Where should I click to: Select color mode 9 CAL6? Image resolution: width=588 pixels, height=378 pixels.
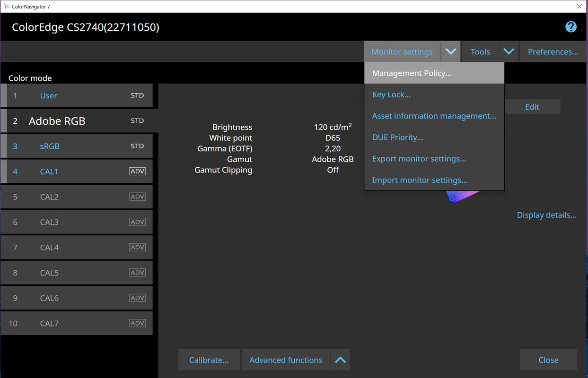click(77, 298)
